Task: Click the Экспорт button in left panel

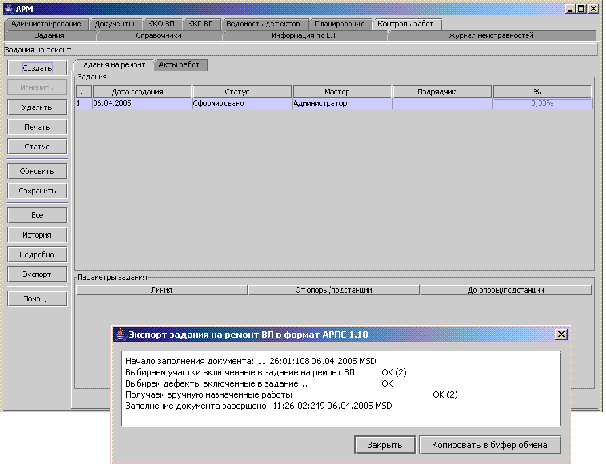Action: (37, 274)
